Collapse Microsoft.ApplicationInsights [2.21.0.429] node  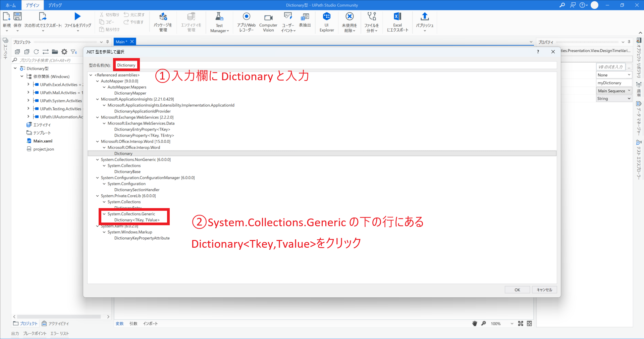98,99
